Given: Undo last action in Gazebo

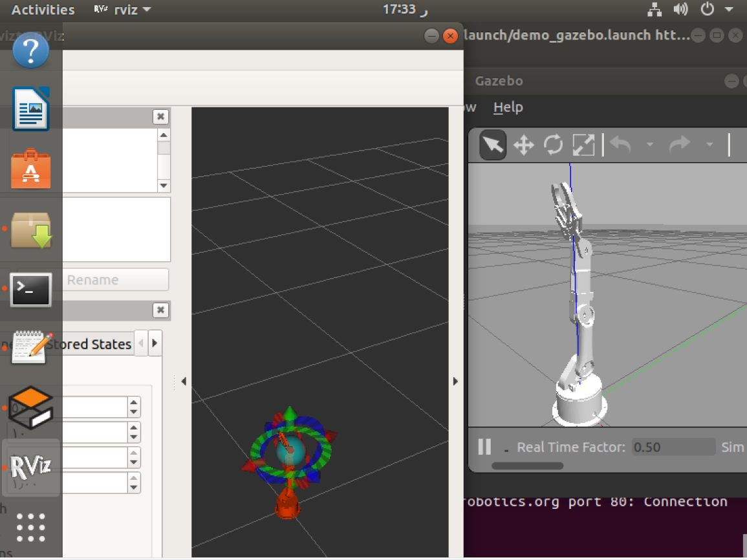Looking at the screenshot, I should (621, 144).
